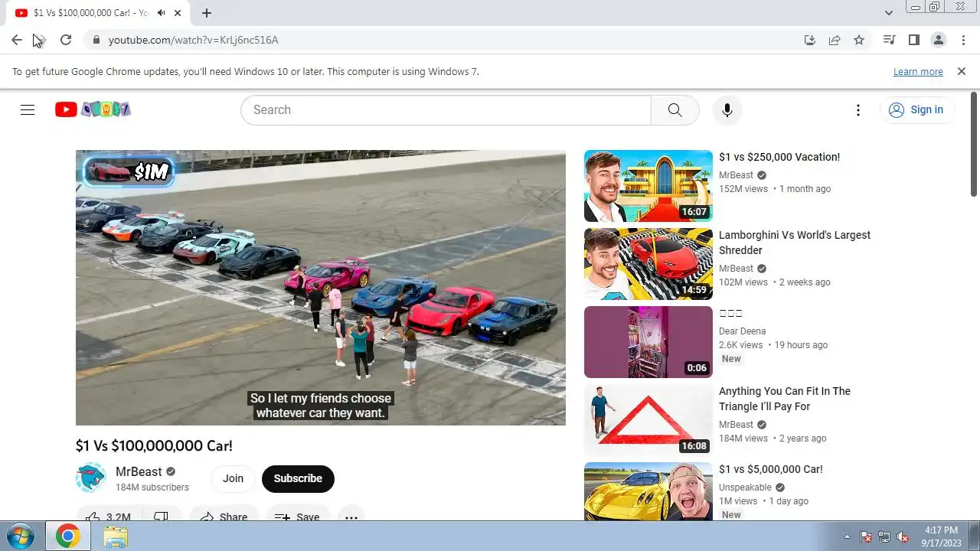Like the video with thumbs up

[x=108, y=517]
